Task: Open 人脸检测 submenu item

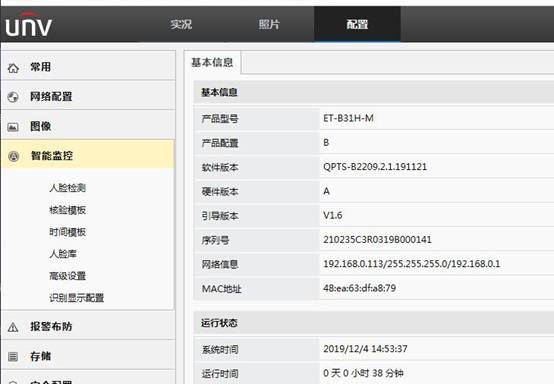Action: pos(67,188)
